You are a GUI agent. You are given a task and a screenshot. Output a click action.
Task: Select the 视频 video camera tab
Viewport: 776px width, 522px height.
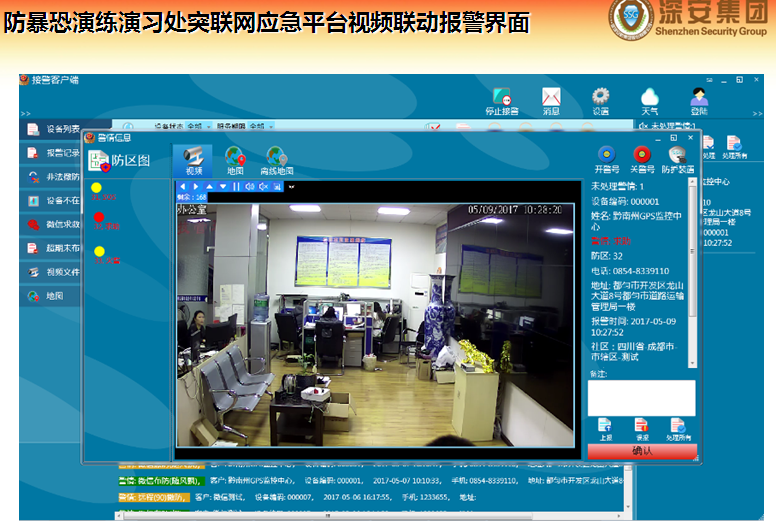192,158
